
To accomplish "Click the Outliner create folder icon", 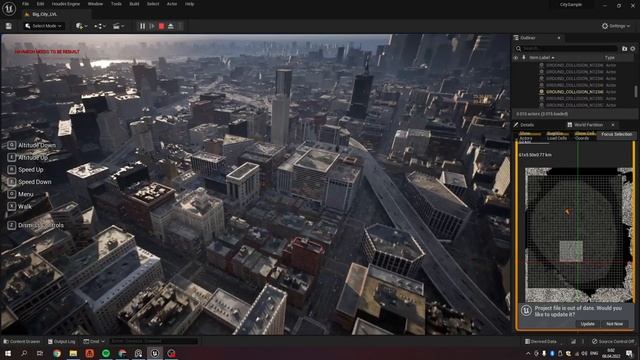I will point(624,49).
